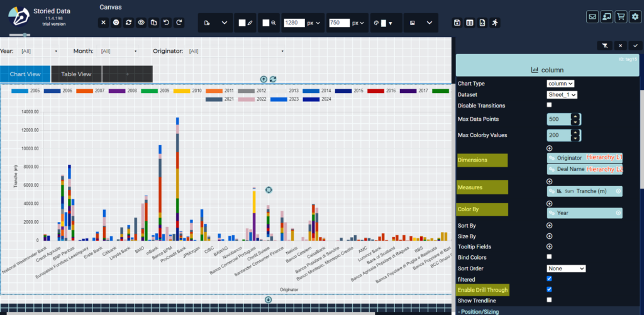Click the canvas width 1280 input field

(294, 23)
